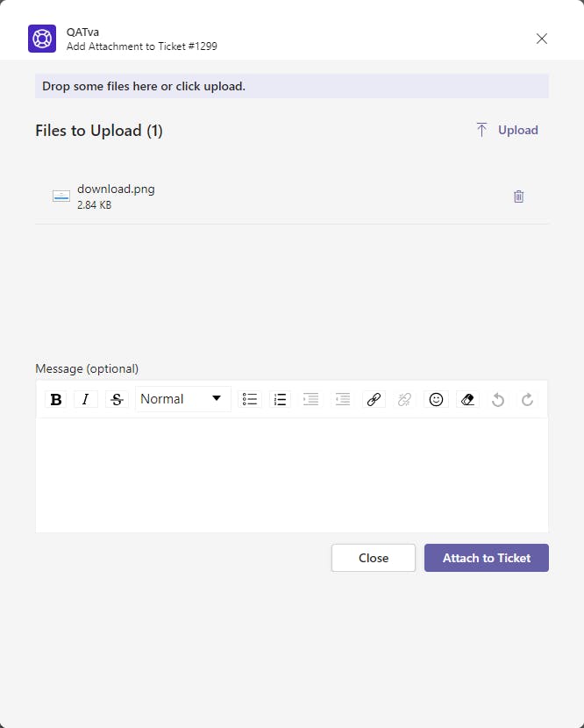This screenshot has width=584, height=728.
Task: Click the undo arrow
Action: (498, 399)
